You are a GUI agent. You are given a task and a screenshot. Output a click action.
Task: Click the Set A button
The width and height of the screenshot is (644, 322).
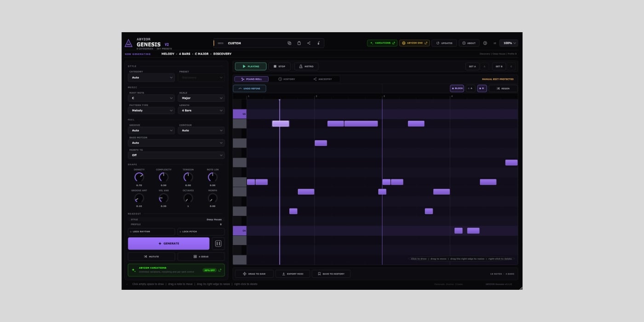pyautogui.click(x=472, y=66)
